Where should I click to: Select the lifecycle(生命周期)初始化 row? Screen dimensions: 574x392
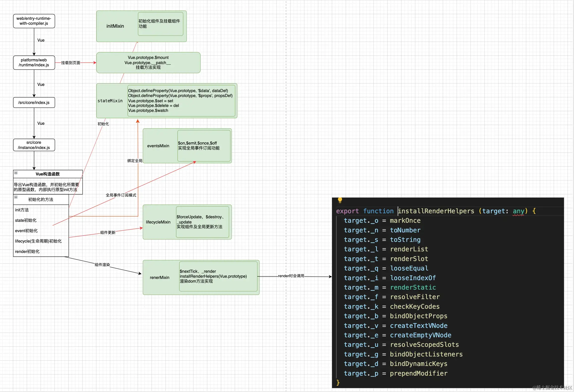(38, 241)
